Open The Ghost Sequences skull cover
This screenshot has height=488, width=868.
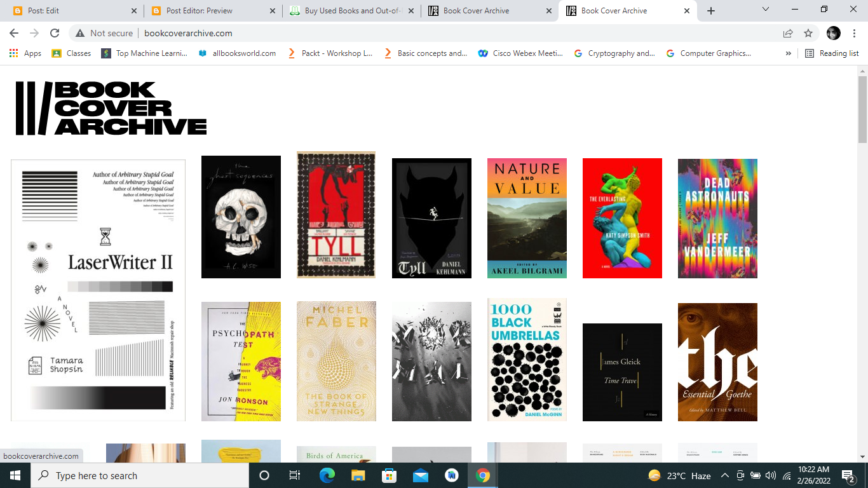click(241, 217)
